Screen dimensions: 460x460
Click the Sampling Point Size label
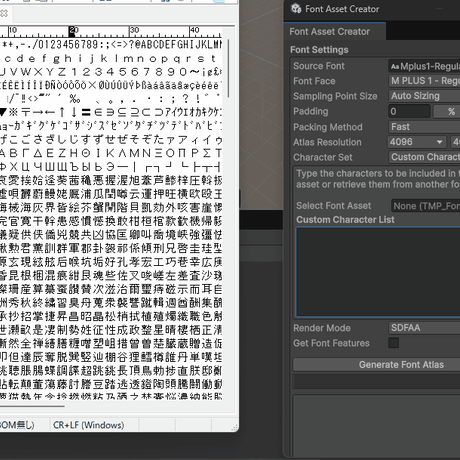click(335, 96)
